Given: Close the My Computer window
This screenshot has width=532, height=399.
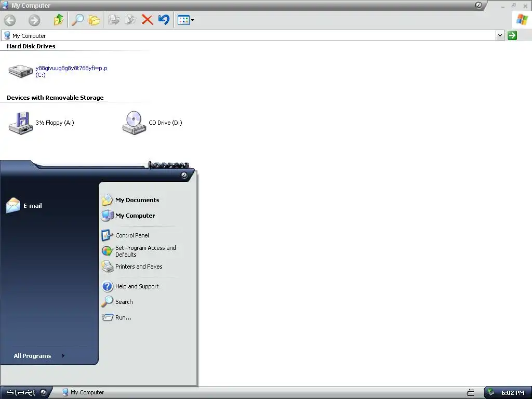Looking at the screenshot, I should tap(525, 6).
